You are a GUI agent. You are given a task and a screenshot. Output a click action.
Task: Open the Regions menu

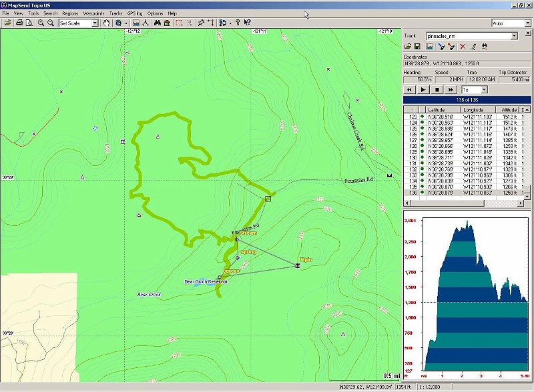[70, 13]
